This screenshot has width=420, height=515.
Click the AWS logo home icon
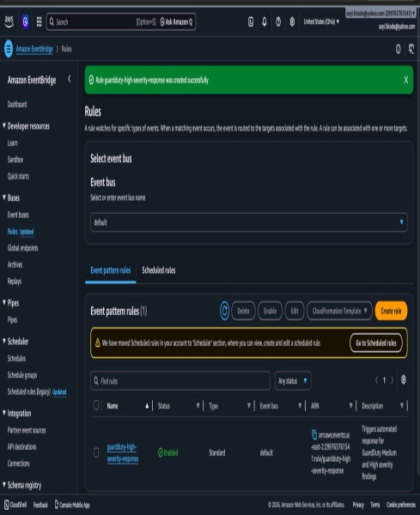click(9, 21)
